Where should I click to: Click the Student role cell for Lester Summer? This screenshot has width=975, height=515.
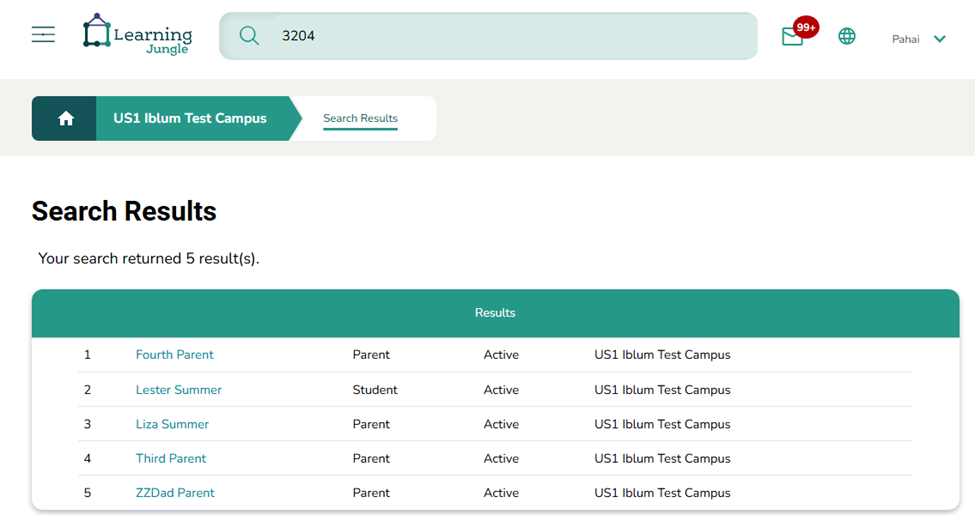[x=375, y=390]
